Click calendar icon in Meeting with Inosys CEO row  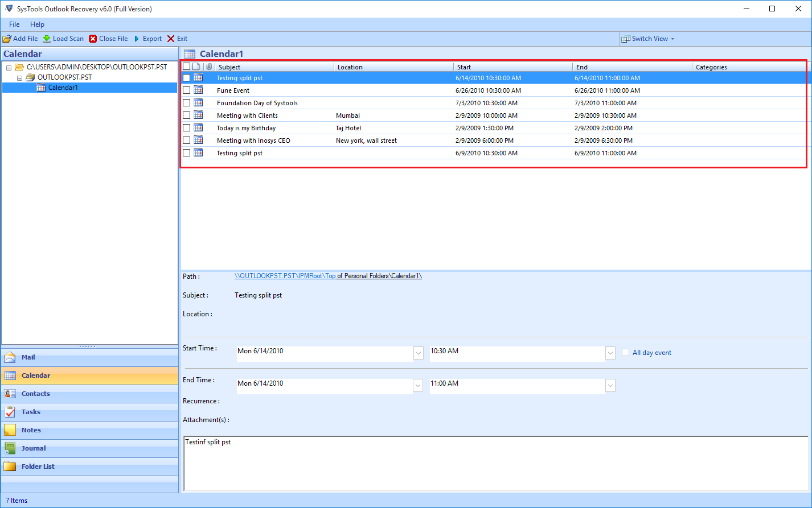[x=198, y=140]
